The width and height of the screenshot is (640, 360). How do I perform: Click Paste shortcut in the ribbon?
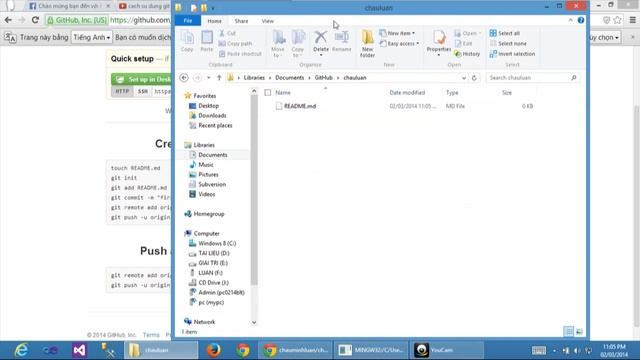(x=240, y=53)
